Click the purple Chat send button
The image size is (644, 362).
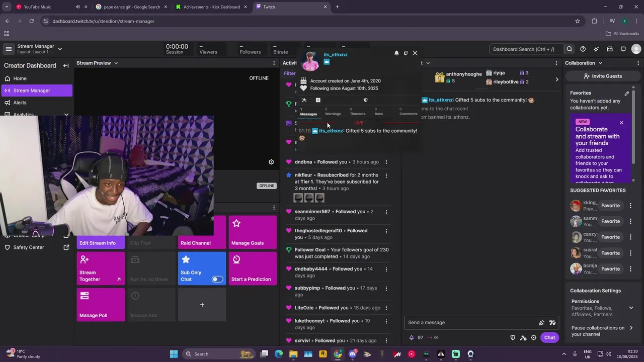pos(549,338)
